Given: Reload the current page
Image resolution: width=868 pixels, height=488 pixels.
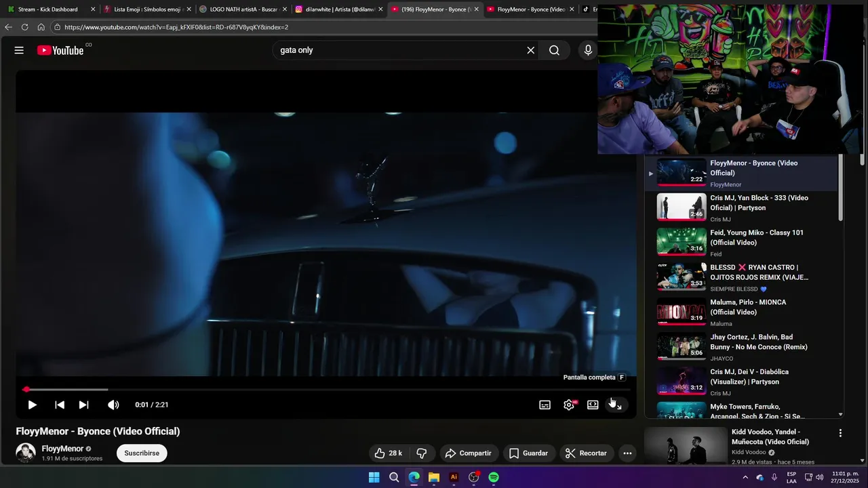Looking at the screenshot, I should [24, 27].
